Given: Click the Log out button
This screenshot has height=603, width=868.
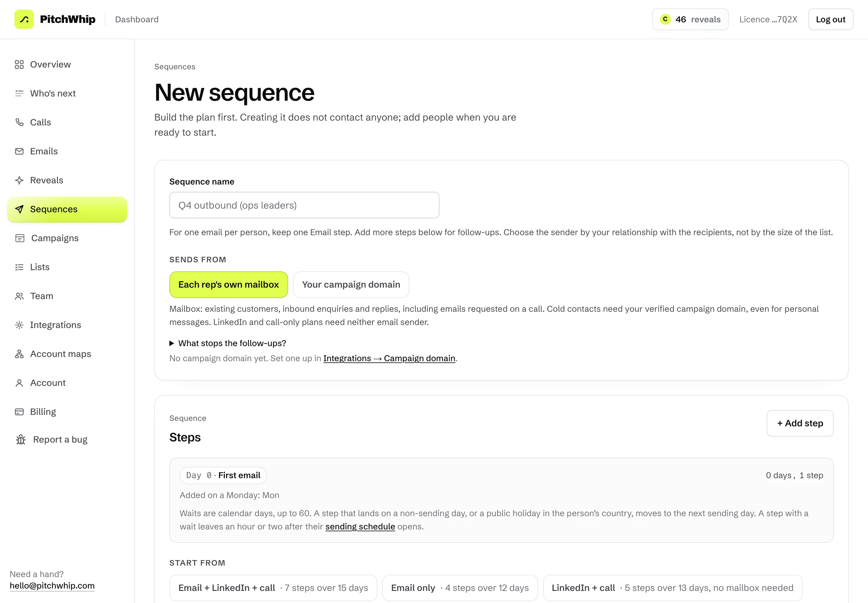Looking at the screenshot, I should [831, 19].
